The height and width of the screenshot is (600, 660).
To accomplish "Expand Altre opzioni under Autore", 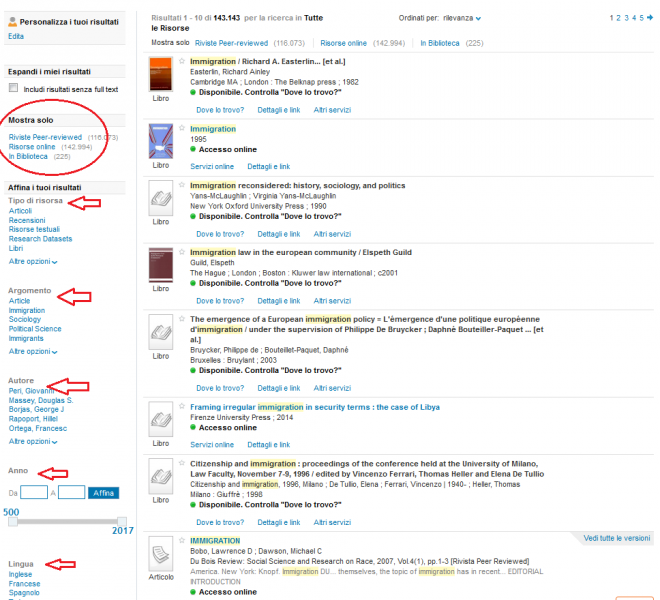I will coord(33,441).
